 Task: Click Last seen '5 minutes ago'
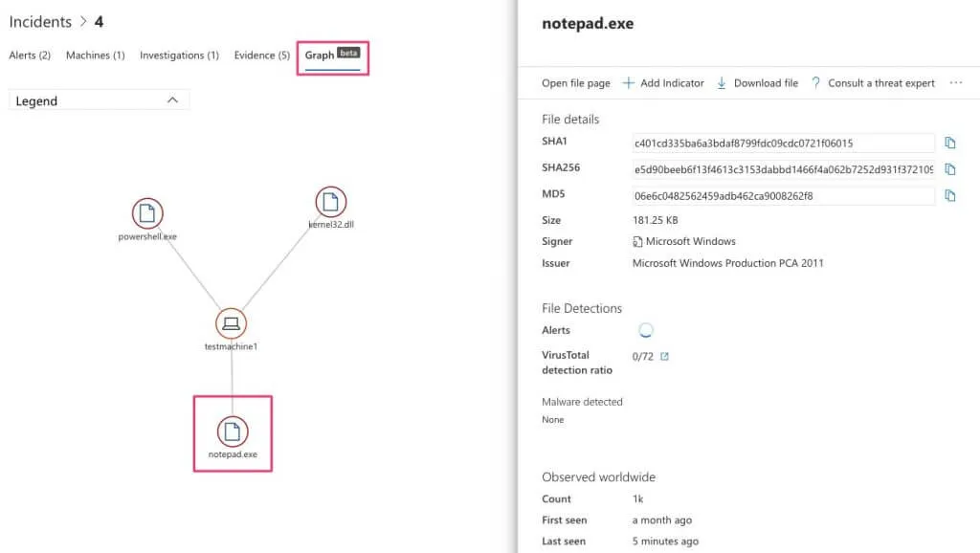tap(665, 542)
